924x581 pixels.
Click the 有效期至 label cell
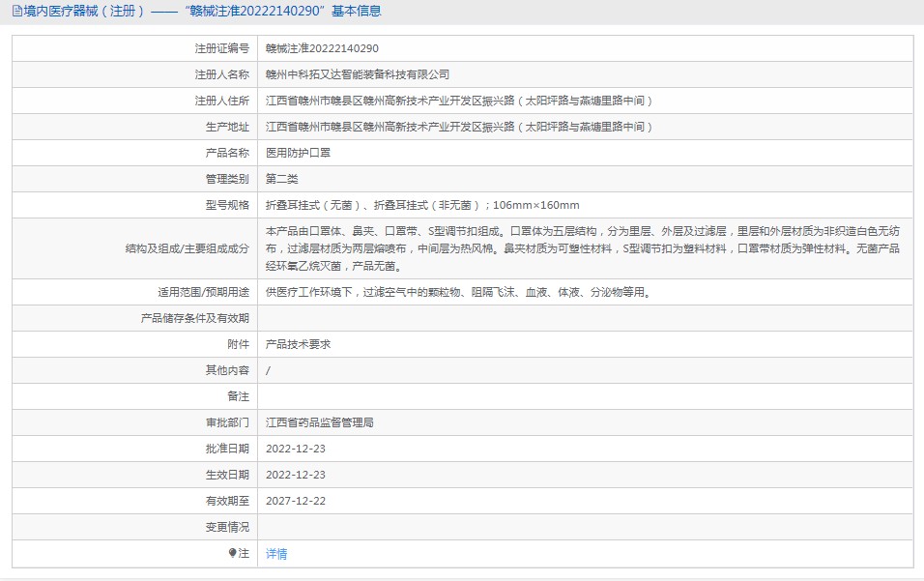(135, 501)
